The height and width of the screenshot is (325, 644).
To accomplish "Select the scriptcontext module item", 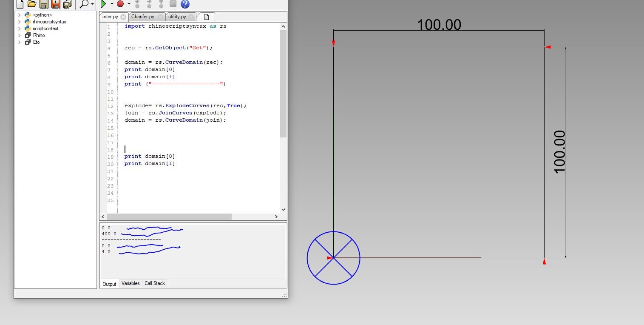I will 45,29.
